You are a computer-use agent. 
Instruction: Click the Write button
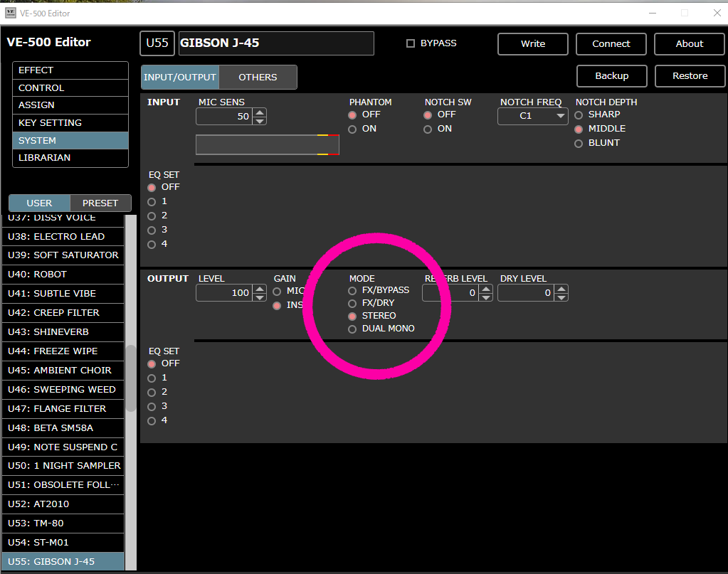click(x=532, y=43)
